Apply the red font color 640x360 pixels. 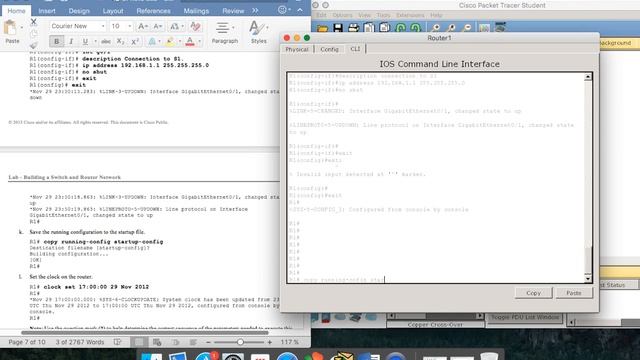pos(190,41)
